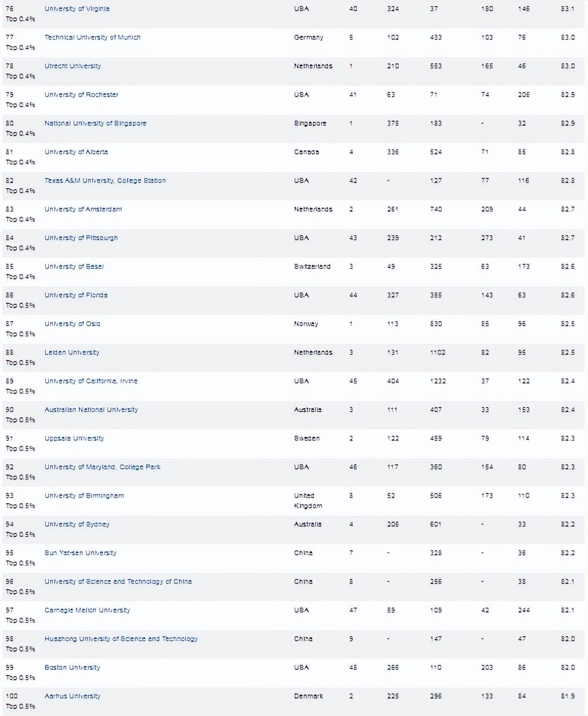Click Technical University of Munich link
This screenshot has width=588, height=716.
(x=92, y=37)
